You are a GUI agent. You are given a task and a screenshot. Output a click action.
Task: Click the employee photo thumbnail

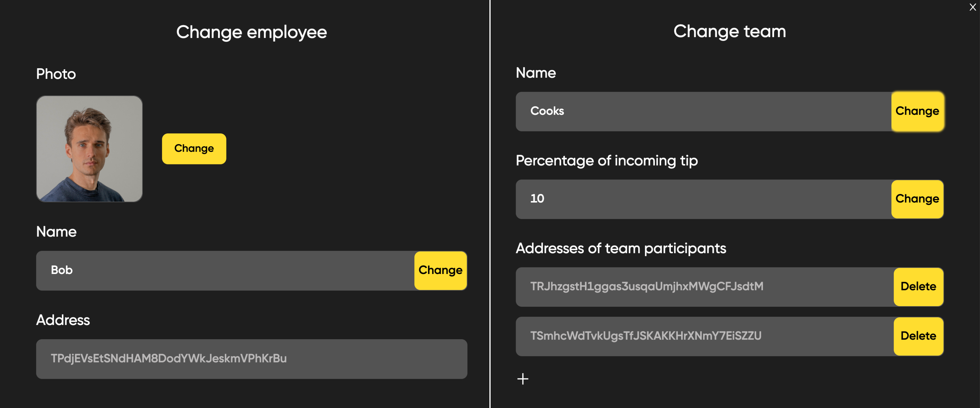[89, 148]
